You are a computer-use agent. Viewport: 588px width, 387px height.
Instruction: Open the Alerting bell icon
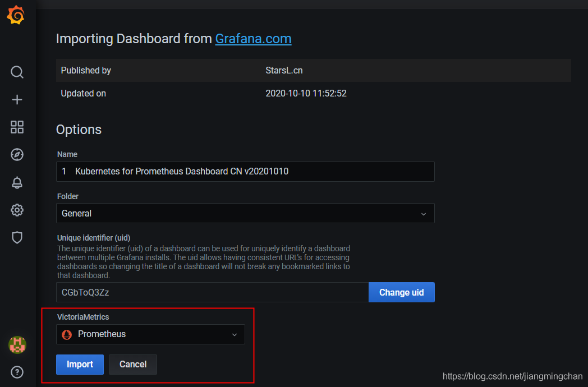pyautogui.click(x=17, y=182)
